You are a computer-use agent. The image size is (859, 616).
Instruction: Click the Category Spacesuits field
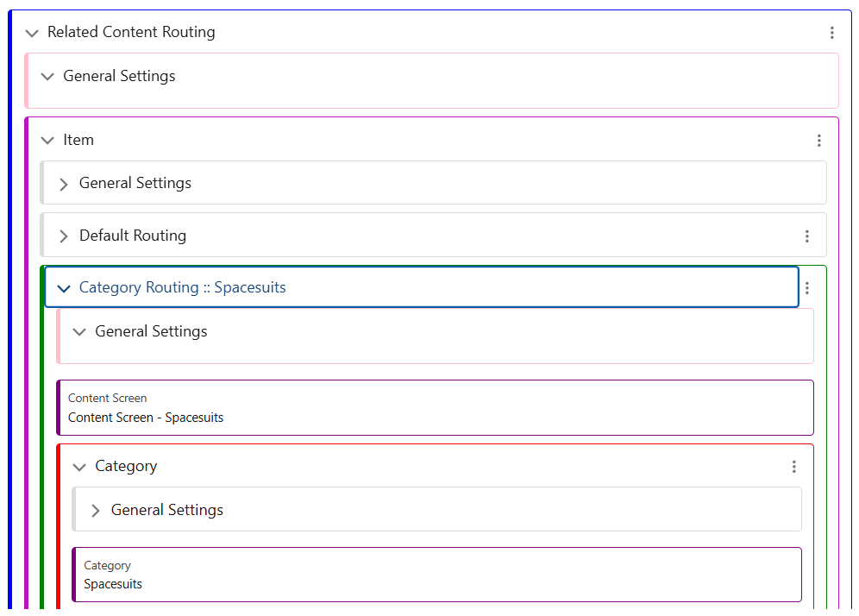pyautogui.click(x=436, y=575)
